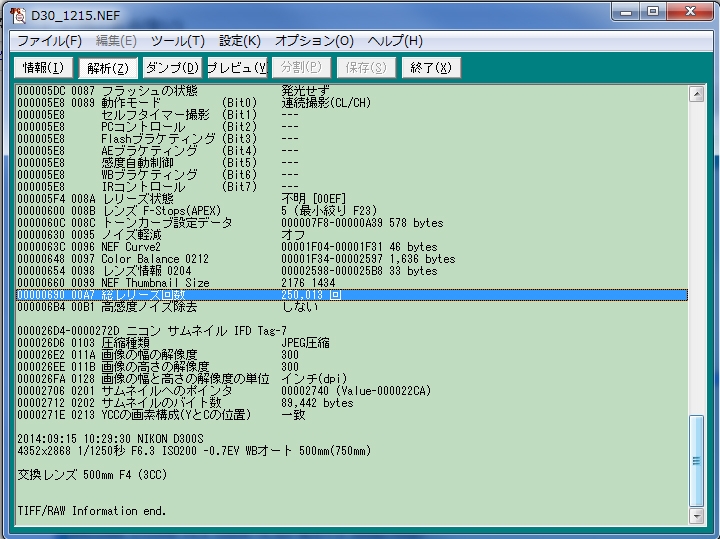Maximize the D30_1215.NEF window
Image resolution: width=720 pixels, height=539 pixels.
click(x=653, y=11)
